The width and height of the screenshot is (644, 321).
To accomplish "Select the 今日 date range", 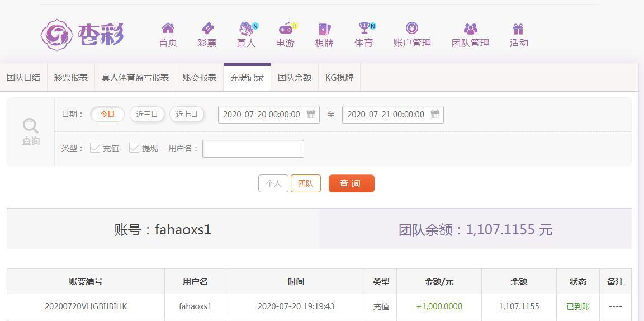I will tap(107, 114).
